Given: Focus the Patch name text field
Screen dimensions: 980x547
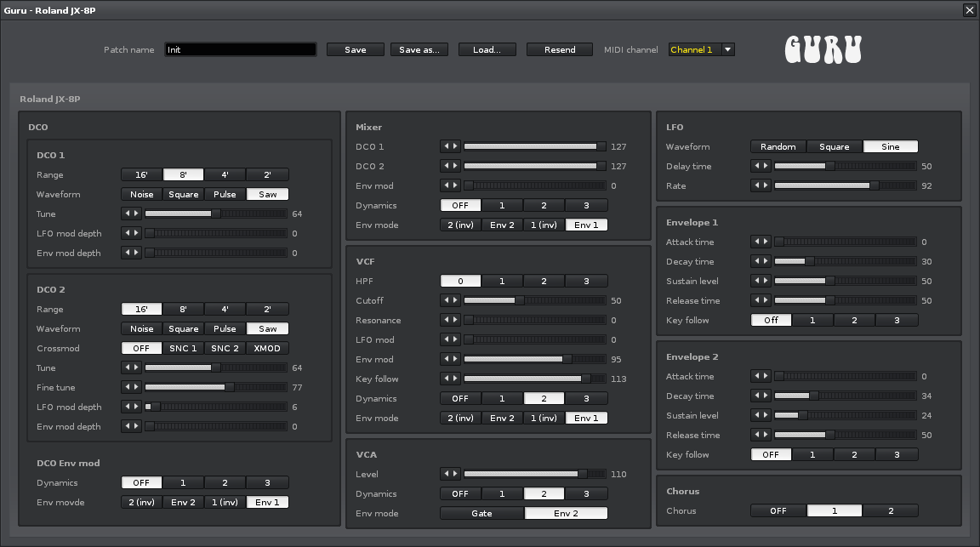Looking at the screenshot, I should 241,49.
